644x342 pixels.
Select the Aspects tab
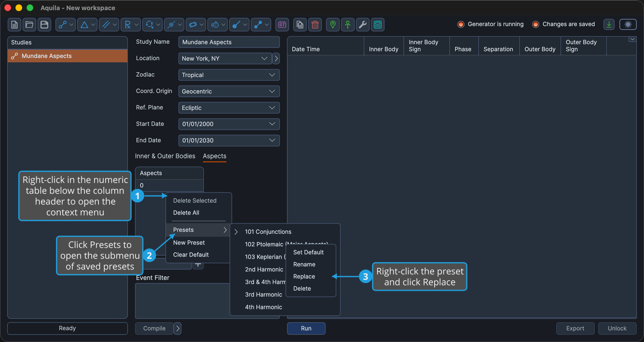[x=215, y=156]
